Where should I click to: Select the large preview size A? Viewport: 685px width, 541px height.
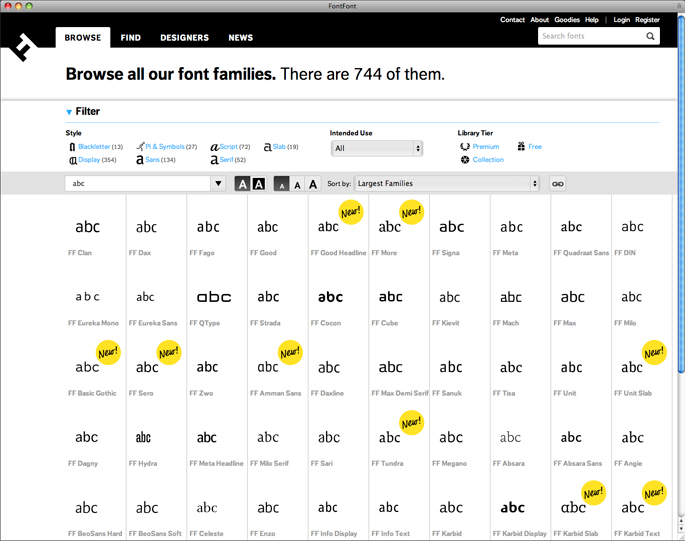pyautogui.click(x=313, y=184)
